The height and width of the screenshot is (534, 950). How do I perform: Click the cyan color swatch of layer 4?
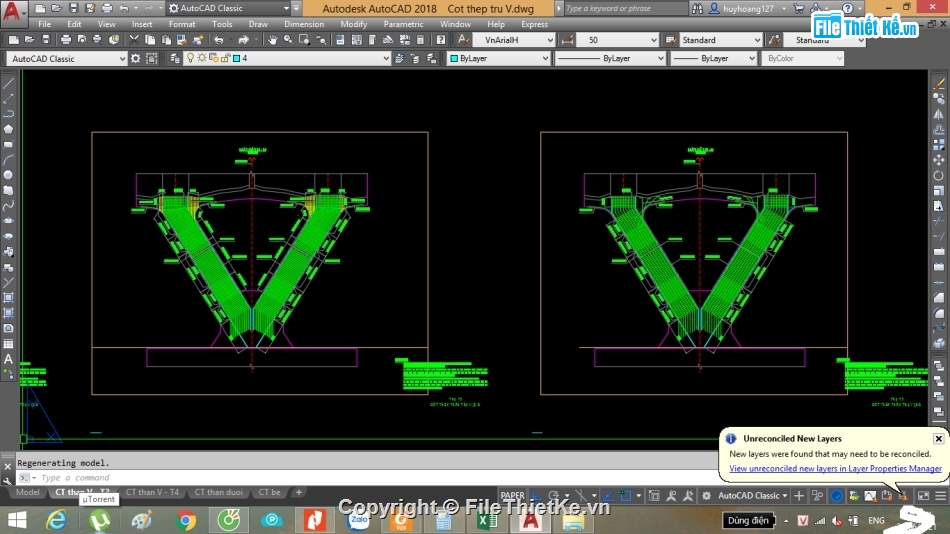(237, 58)
